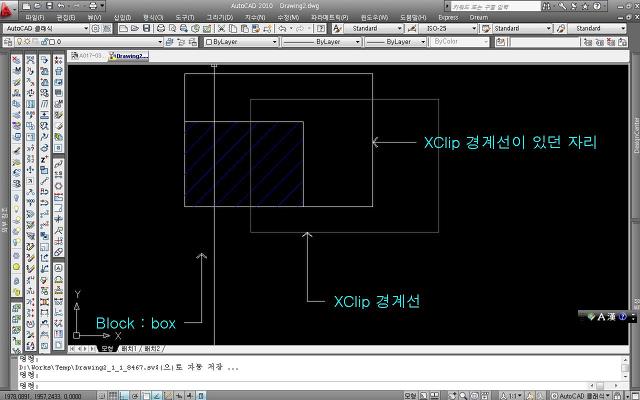Open the Dream menu

(479, 18)
